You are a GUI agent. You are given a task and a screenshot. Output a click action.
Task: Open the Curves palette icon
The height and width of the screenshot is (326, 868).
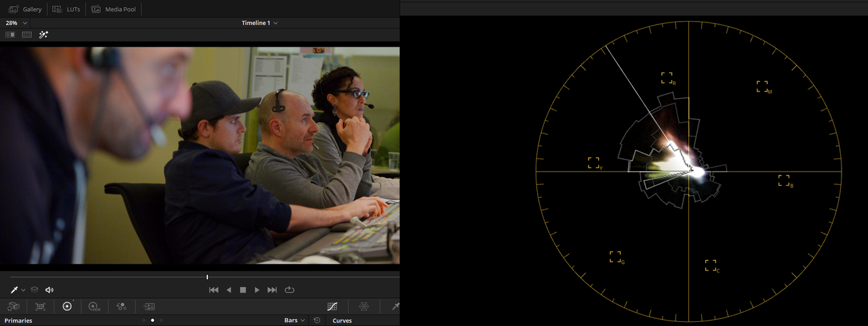pyautogui.click(x=332, y=306)
